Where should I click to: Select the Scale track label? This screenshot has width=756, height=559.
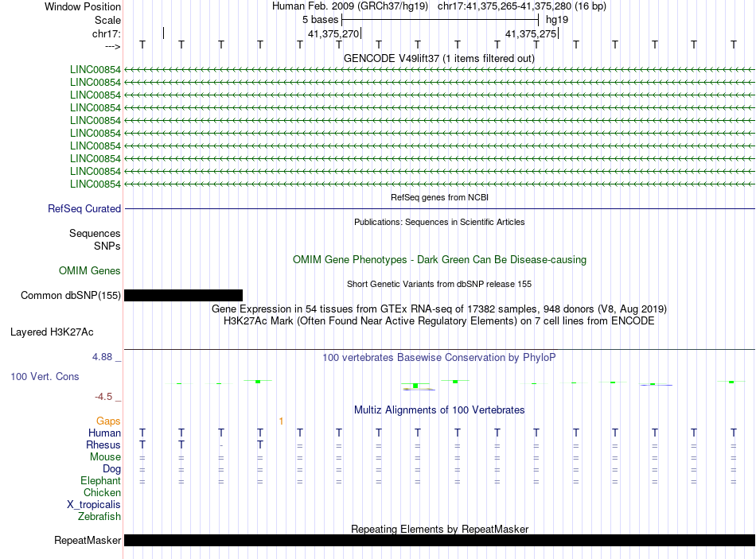107,20
